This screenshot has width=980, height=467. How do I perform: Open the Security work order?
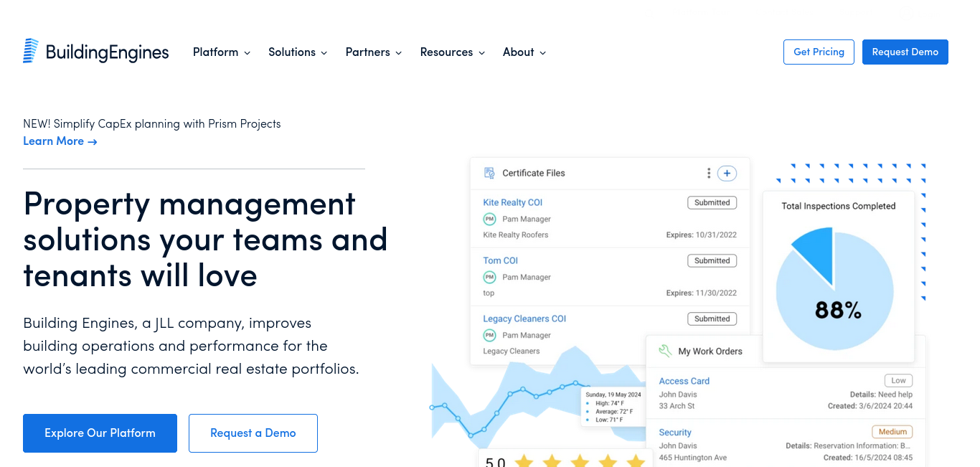[675, 433]
